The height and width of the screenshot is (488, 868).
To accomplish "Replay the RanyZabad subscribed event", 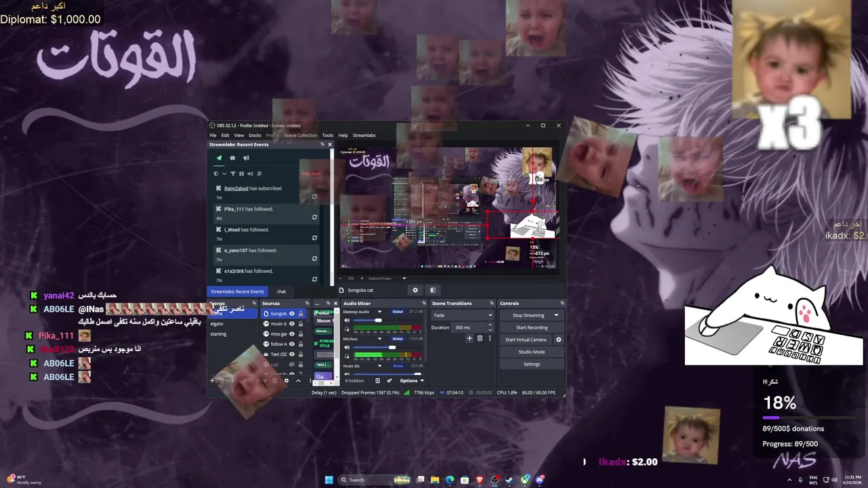I will point(314,197).
